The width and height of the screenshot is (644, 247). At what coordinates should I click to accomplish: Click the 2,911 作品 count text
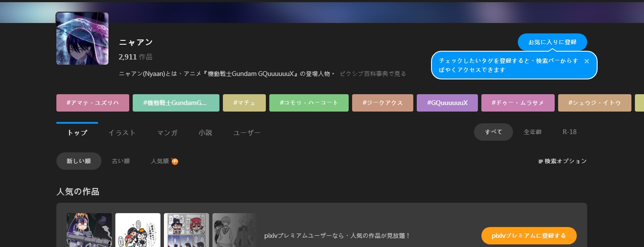pos(135,57)
